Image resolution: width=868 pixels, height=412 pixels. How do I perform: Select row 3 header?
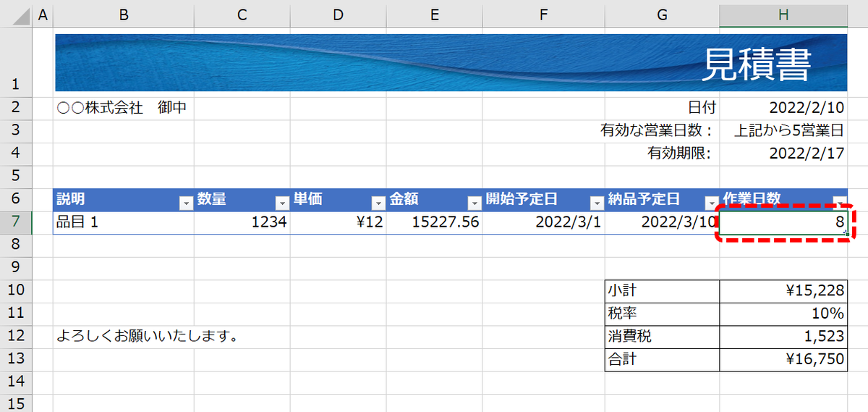pyautogui.click(x=16, y=130)
